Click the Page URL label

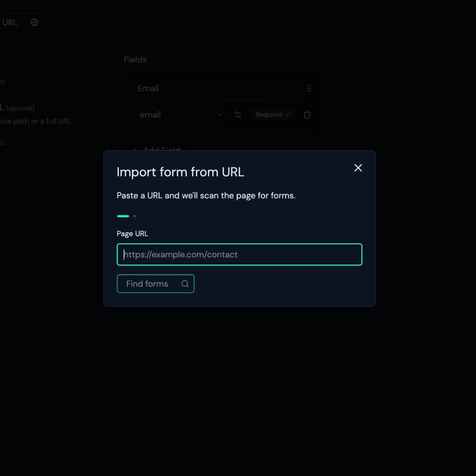coord(132,234)
